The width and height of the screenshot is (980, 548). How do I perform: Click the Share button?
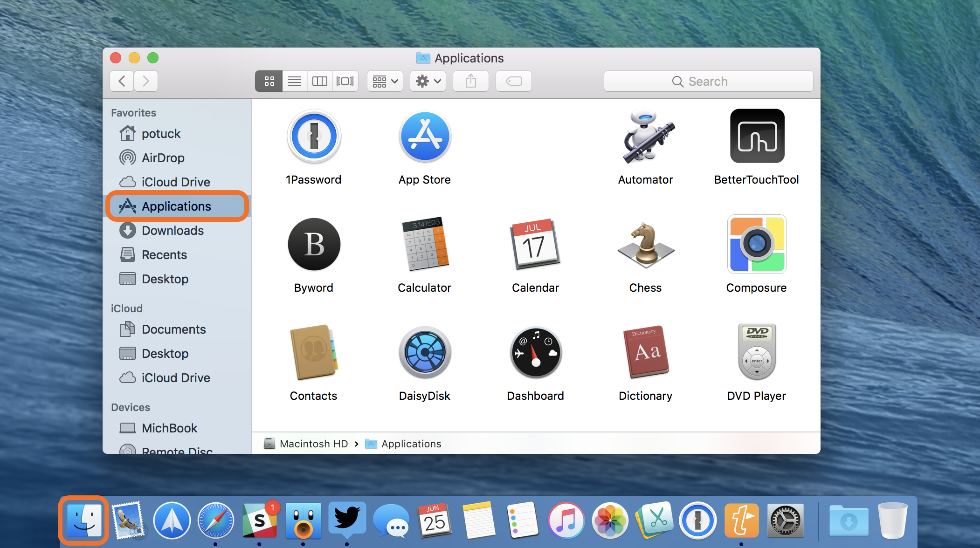click(x=471, y=80)
